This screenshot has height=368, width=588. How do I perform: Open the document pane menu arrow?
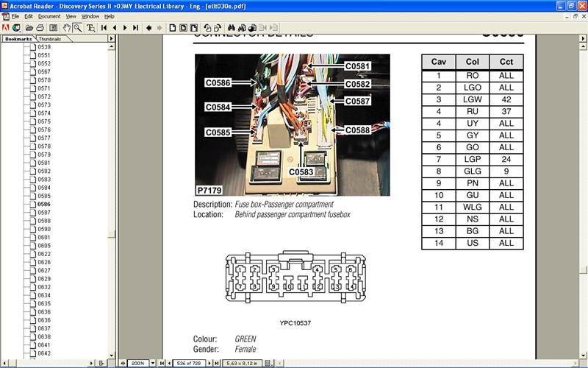[583, 38]
